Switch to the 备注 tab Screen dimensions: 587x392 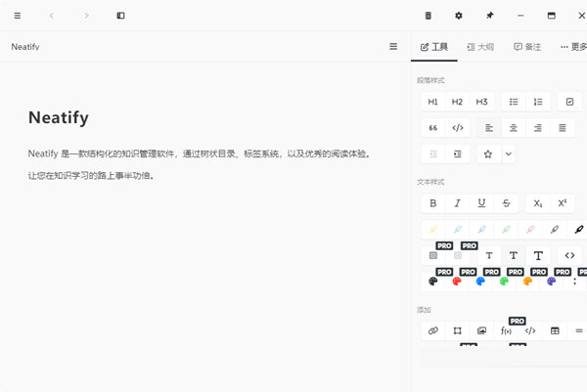(x=527, y=47)
